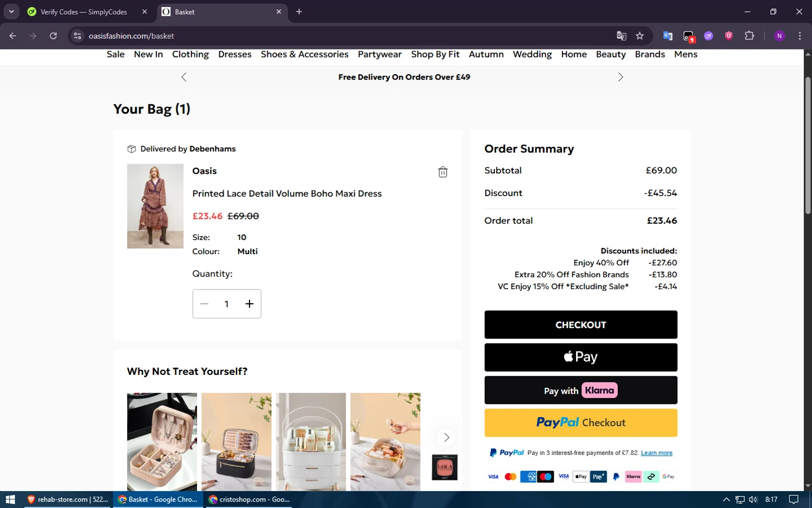Open Windows Start menu
Viewport: 812px width, 508px height.
[x=10, y=499]
